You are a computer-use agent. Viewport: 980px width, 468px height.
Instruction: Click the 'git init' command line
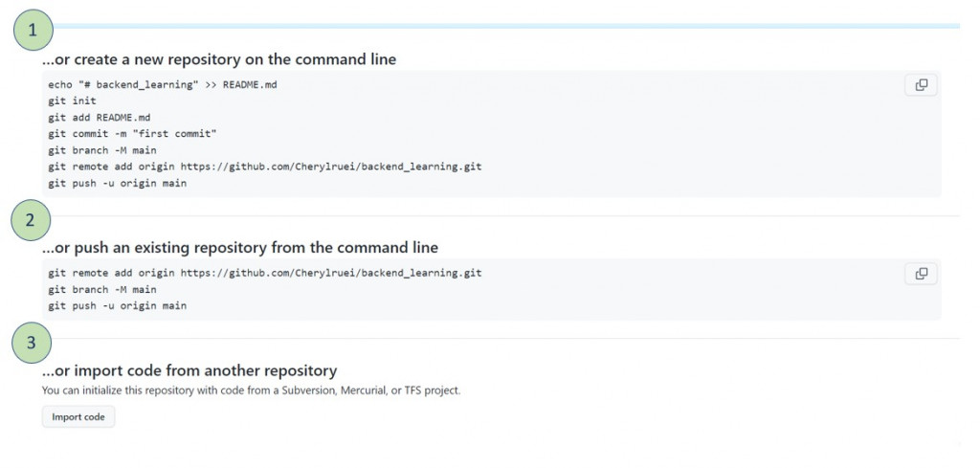tap(72, 101)
